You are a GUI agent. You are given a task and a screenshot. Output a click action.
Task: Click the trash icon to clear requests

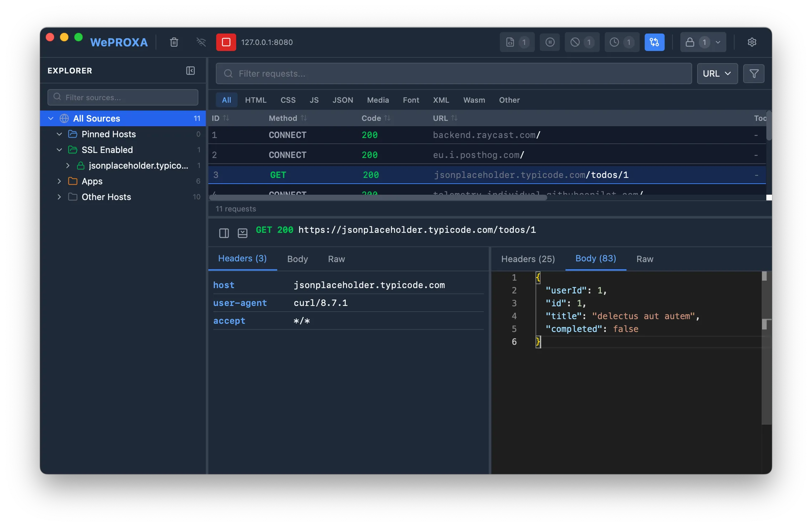point(174,42)
